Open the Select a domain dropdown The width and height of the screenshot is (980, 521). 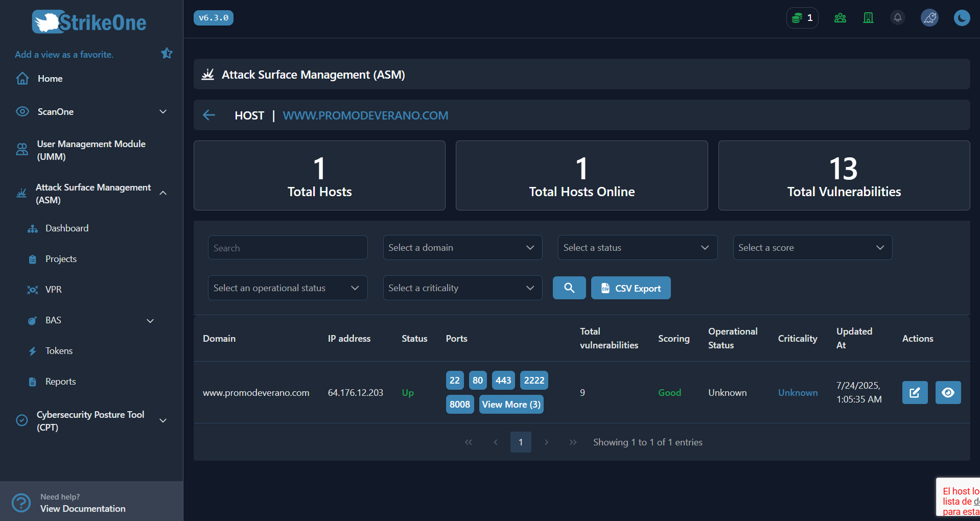coord(462,248)
